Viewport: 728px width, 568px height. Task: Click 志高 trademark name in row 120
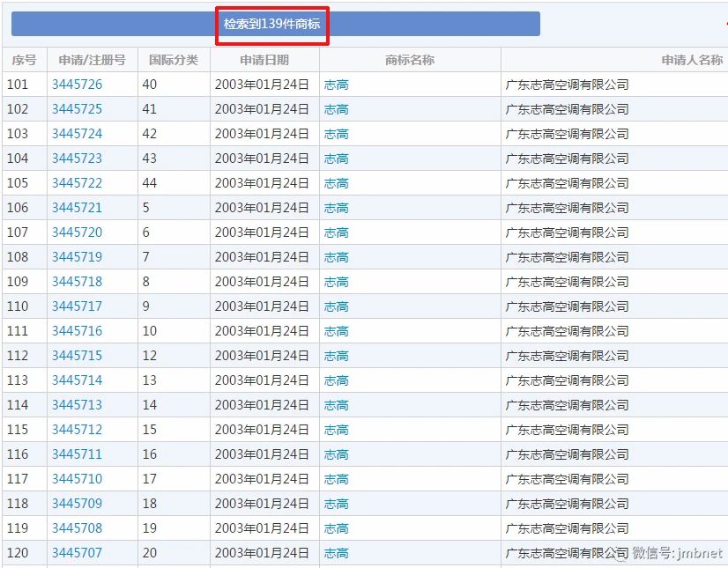coord(336,553)
